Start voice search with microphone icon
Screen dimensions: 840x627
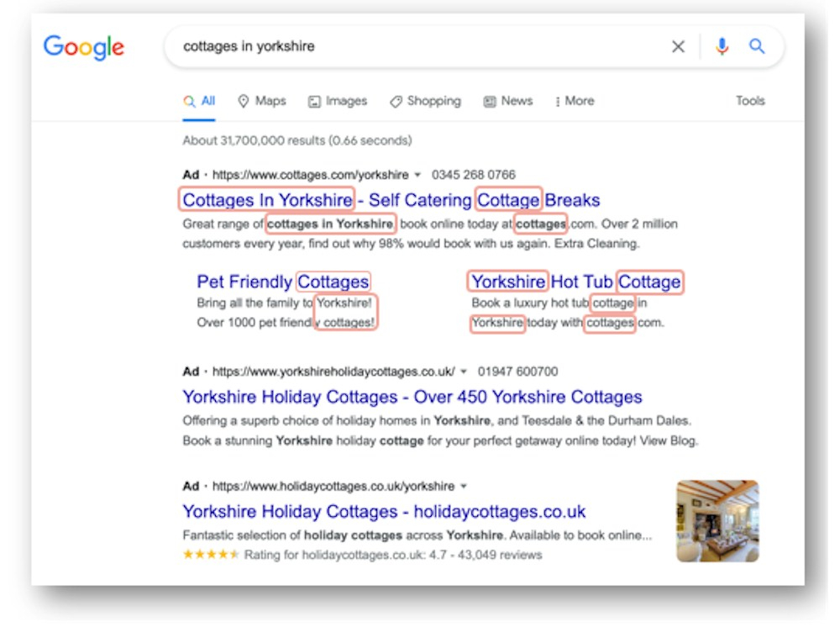point(722,46)
